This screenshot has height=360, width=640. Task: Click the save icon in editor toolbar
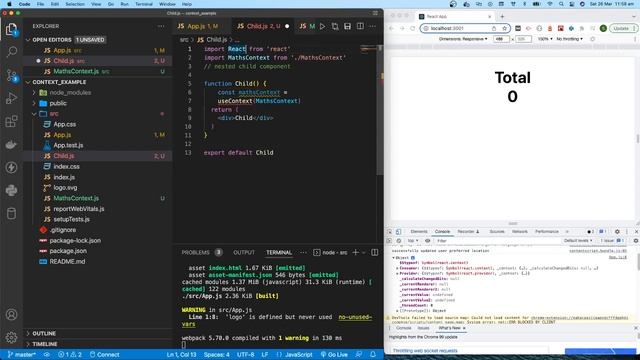[347, 26]
